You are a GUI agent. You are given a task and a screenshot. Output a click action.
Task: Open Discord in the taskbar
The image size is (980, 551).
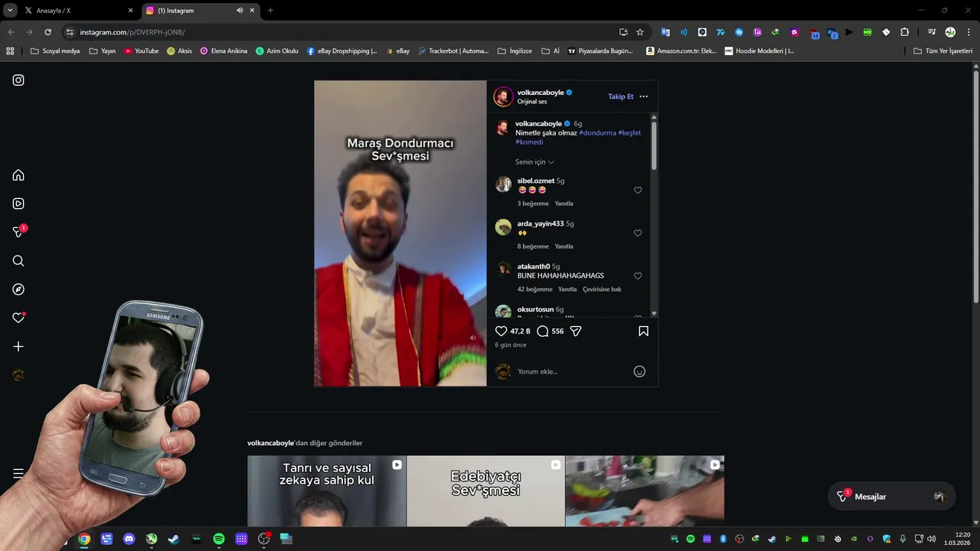pos(129,539)
